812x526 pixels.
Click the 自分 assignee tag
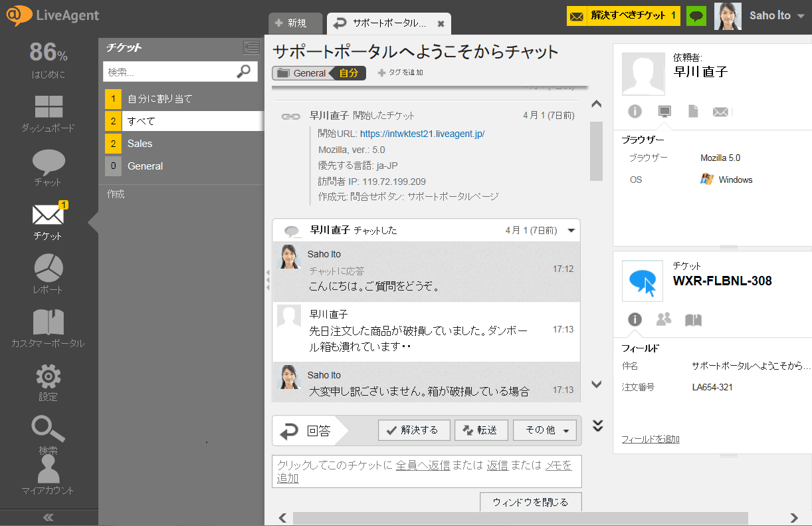coord(349,73)
